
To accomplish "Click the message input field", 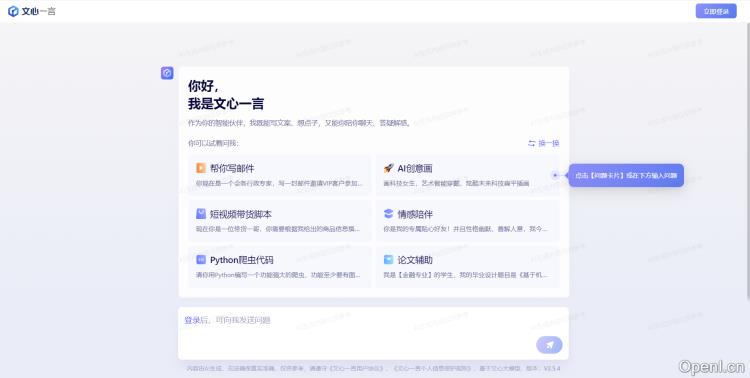I will click(374, 333).
